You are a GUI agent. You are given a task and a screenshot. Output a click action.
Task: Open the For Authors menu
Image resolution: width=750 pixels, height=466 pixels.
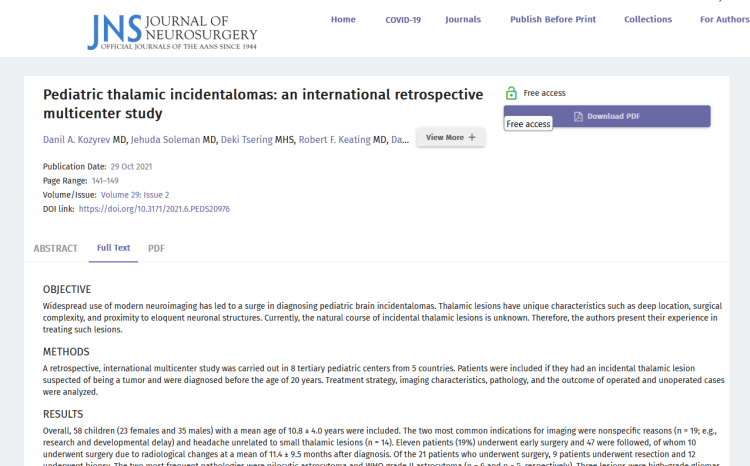(x=723, y=20)
